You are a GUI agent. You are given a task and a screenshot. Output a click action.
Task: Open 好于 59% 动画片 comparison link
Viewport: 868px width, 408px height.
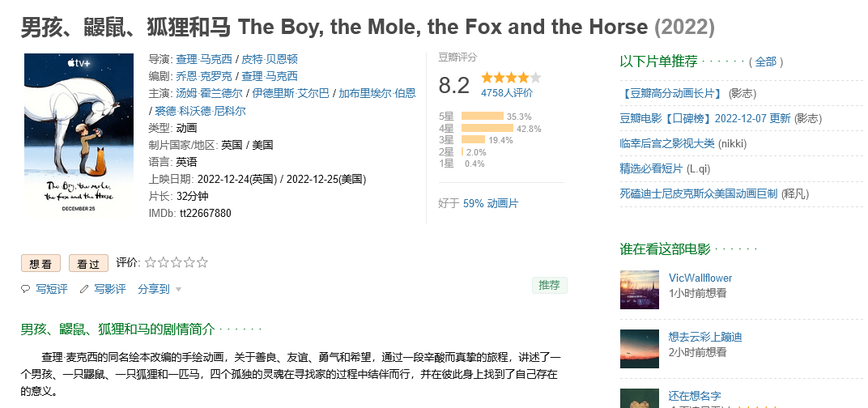tap(491, 203)
